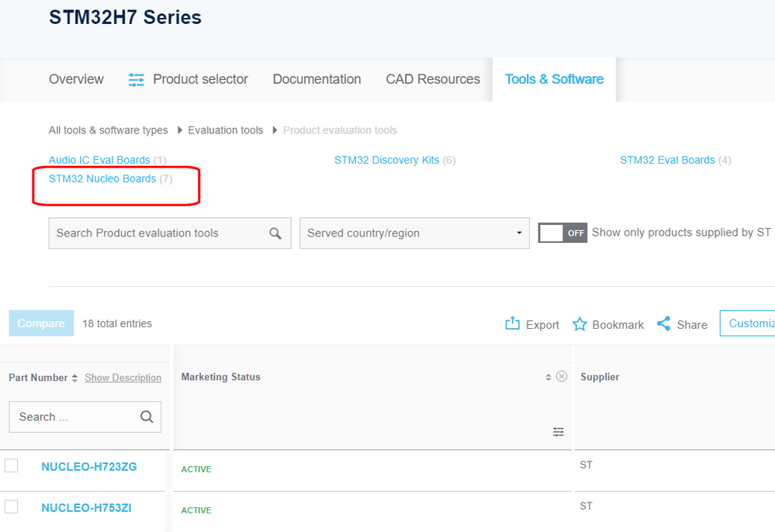Viewport: 775px width, 532px height.
Task: Toggle Show only products supplied by ST
Action: 562,233
